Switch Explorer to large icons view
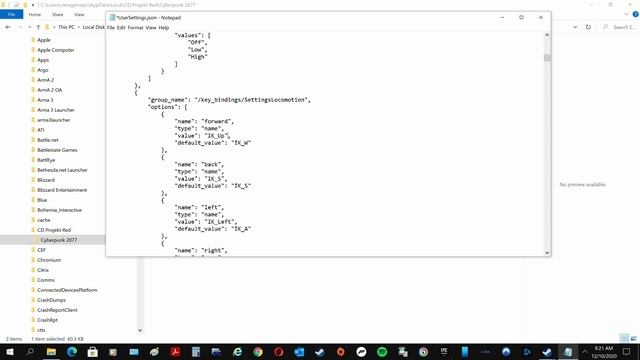Image resolution: width=640 pixels, height=360 pixels. tap(633, 338)
